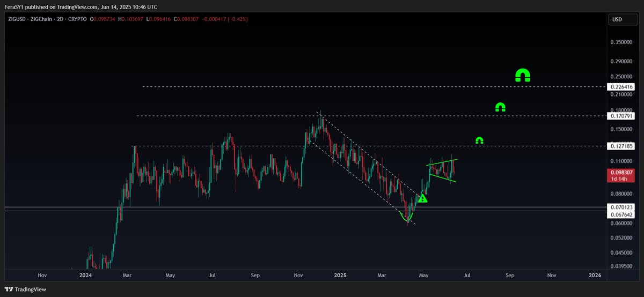
Task: Click the 2026 label on the time axis
Action: click(x=595, y=275)
